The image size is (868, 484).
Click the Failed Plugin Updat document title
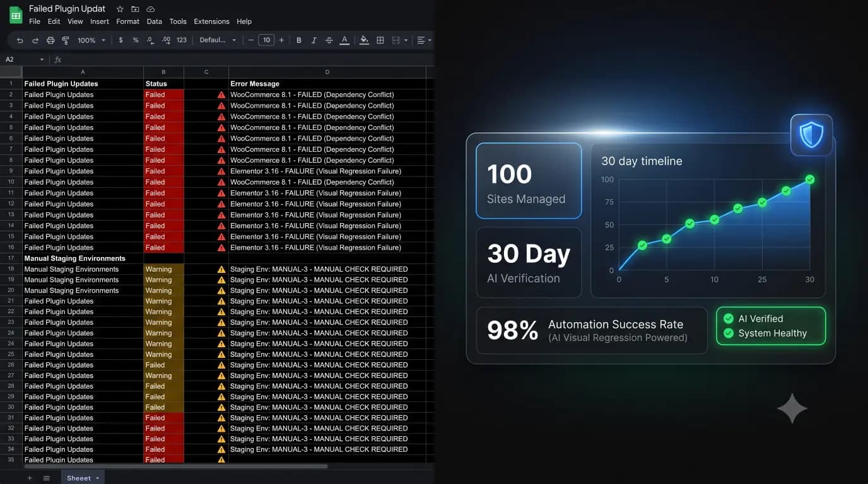point(67,9)
